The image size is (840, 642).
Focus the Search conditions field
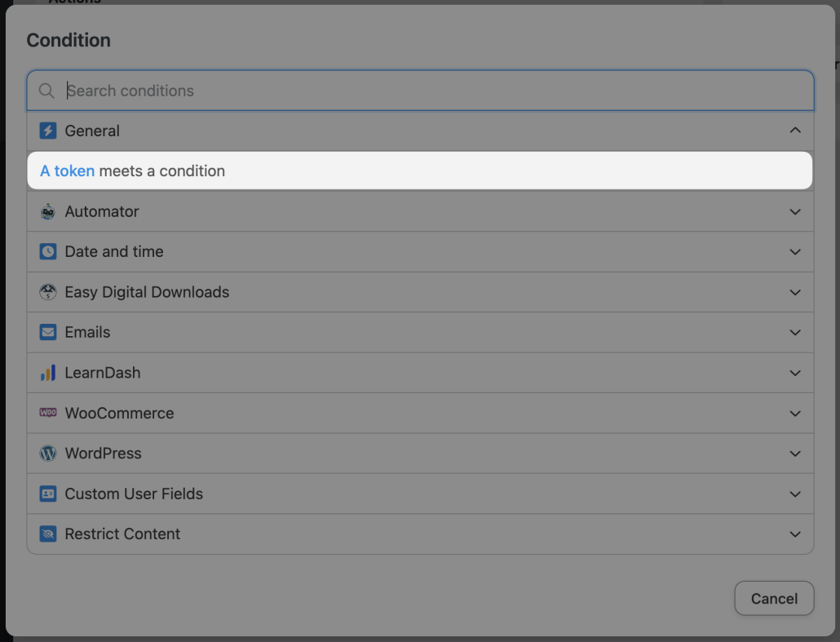(432, 91)
